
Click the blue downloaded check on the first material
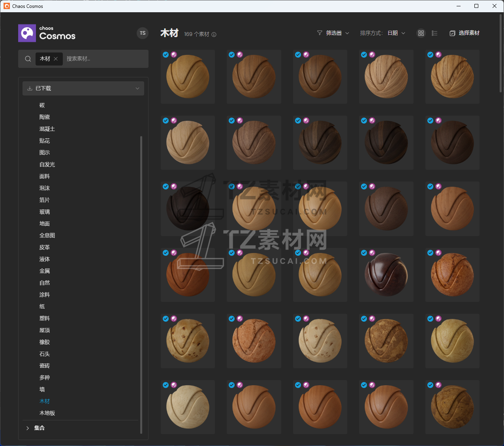(166, 55)
